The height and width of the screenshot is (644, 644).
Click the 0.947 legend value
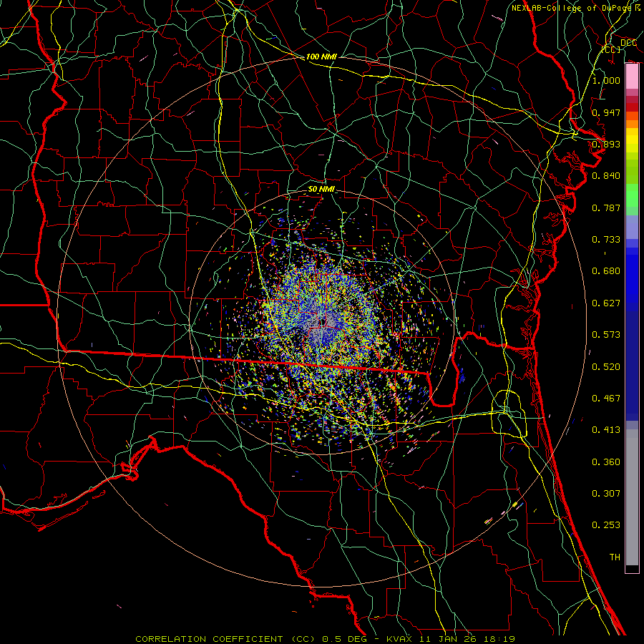pos(606,112)
